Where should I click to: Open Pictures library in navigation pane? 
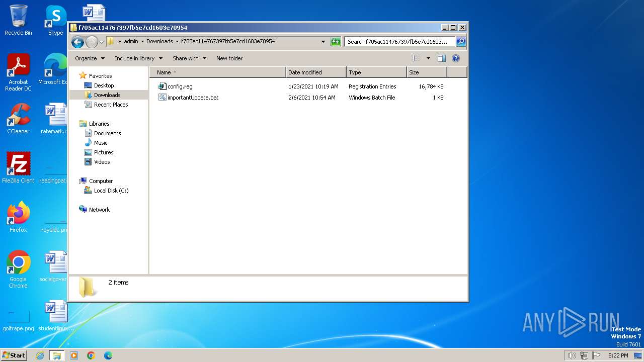(x=104, y=152)
